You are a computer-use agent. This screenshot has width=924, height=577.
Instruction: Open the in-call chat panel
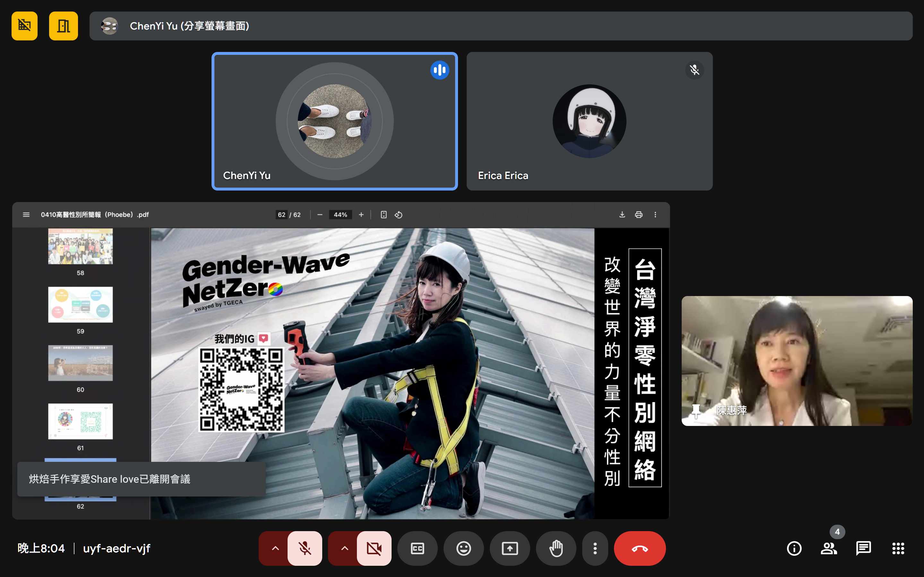[863, 548]
